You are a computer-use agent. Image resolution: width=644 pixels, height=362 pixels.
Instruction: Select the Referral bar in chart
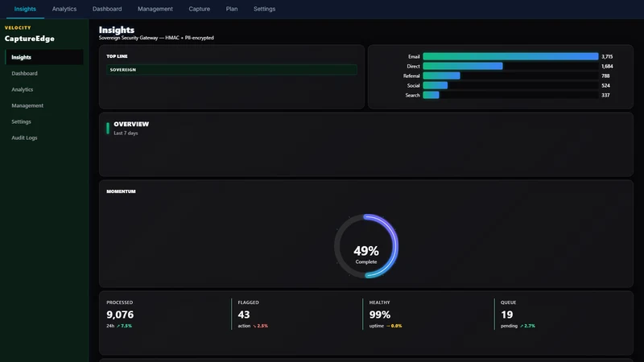(x=441, y=76)
